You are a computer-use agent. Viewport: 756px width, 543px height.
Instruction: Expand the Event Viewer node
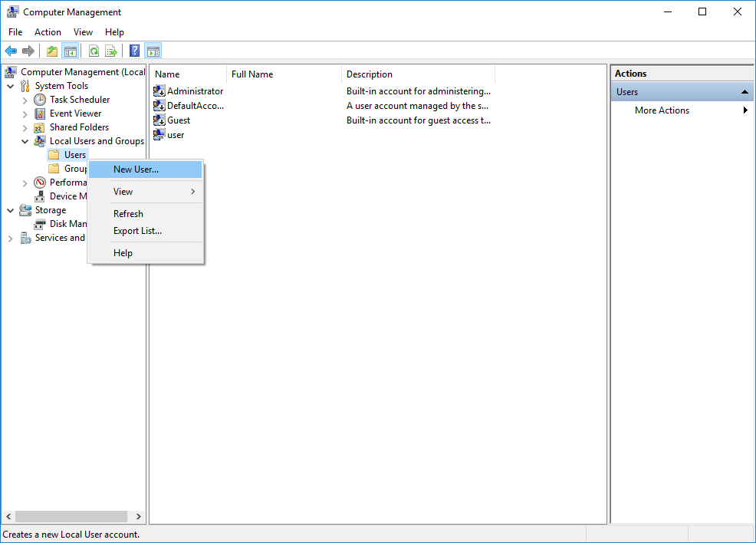click(25, 114)
